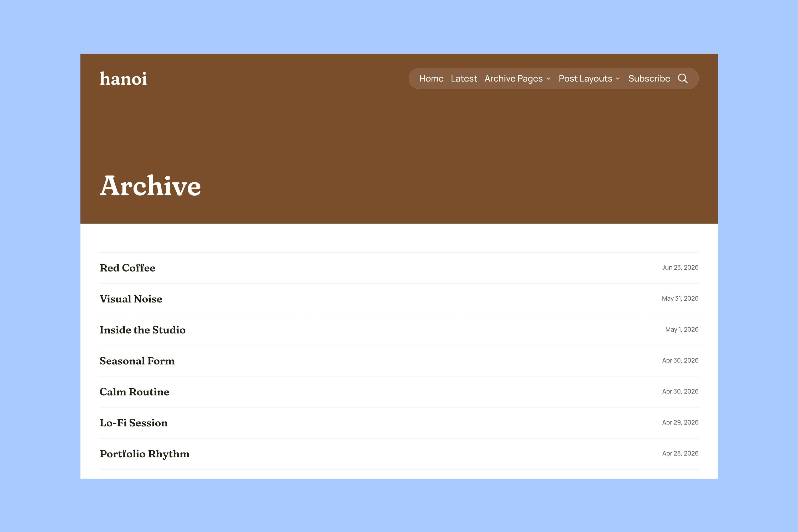Open the Inside the Studio post

click(142, 330)
